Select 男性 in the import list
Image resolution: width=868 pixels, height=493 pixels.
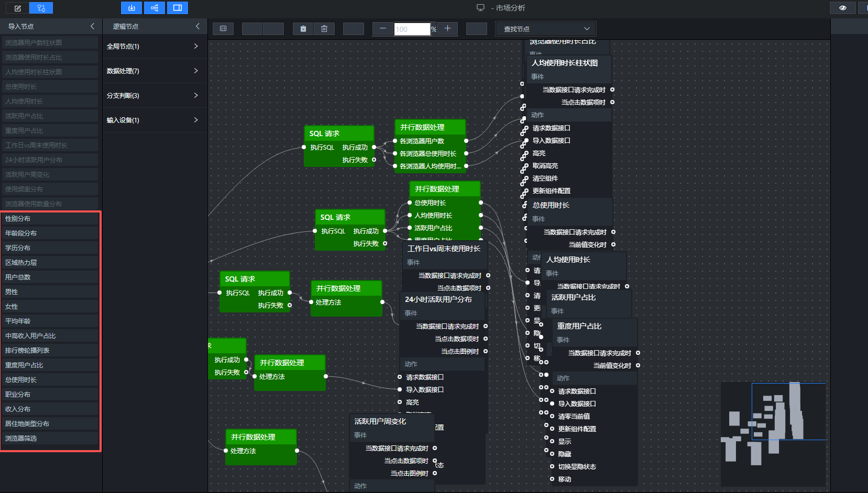[50, 292]
